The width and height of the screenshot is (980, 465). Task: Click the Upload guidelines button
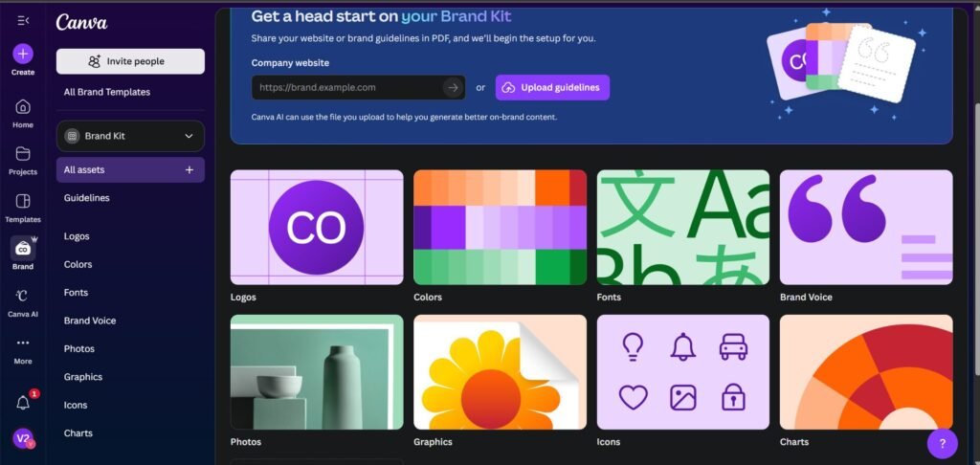pyautogui.click(x=552, y=87)
